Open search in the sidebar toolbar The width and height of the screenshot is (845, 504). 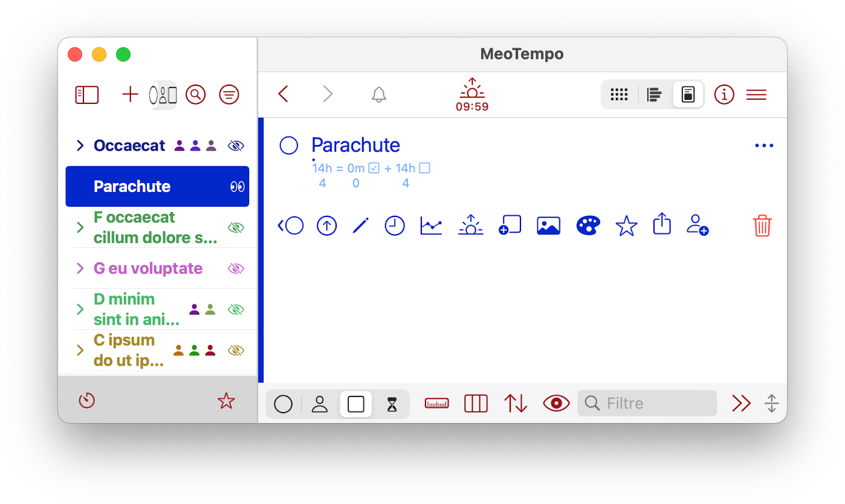pos(195,95)
